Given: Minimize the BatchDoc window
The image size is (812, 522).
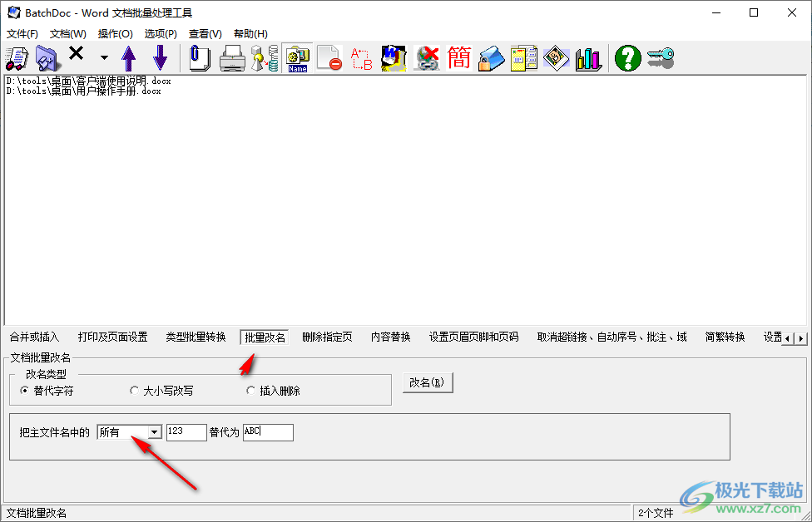Looking at the screenshot, I should tap(716, 12).
